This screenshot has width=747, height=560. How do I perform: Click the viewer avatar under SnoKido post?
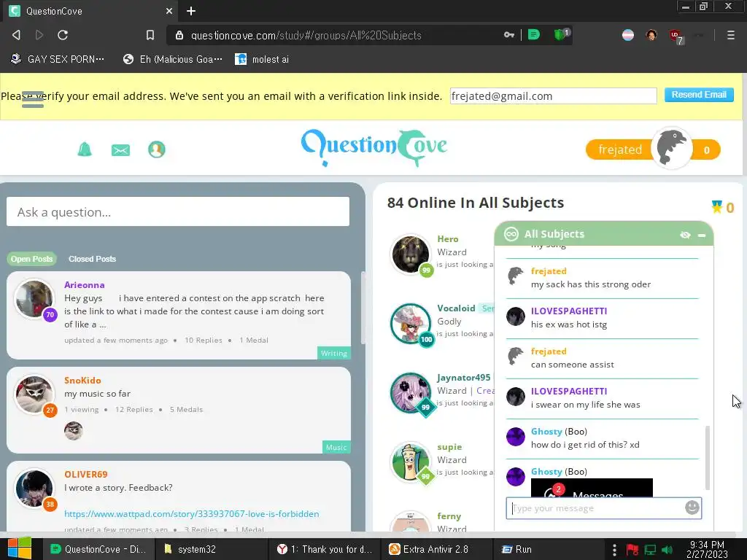coord(74,431)
